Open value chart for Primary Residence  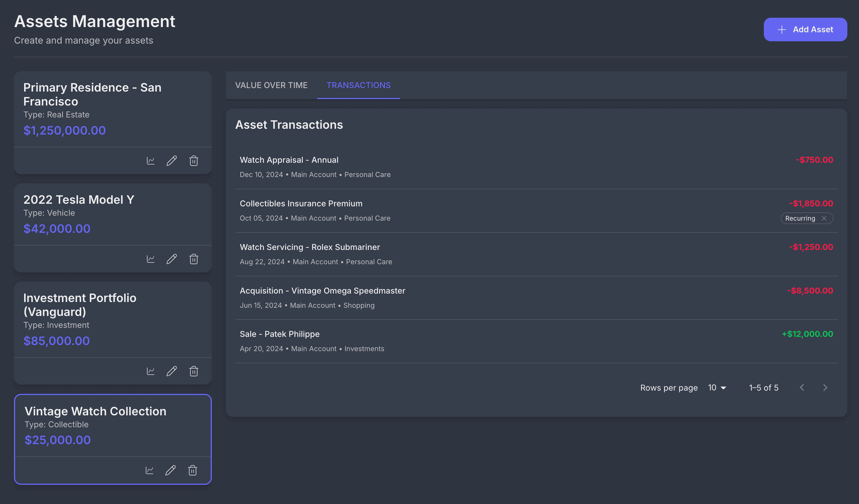pos(151,161)
